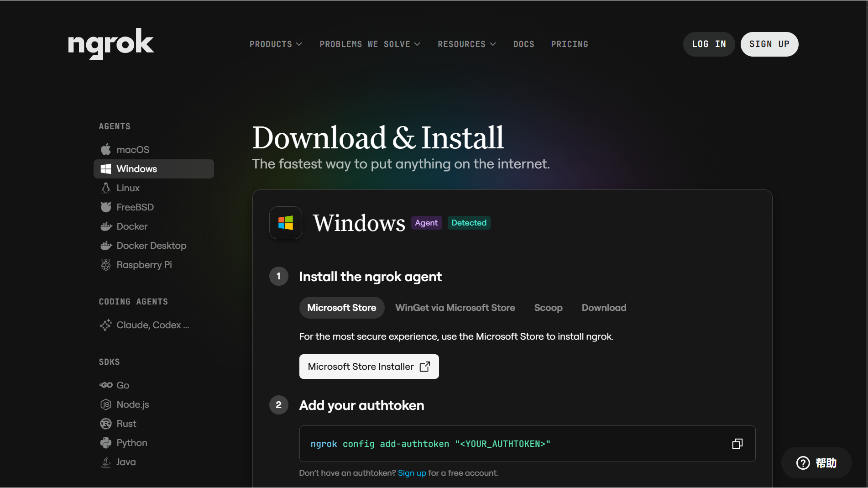This screenshot has width=868, height=488.
Task: Switch to WinGet via Microsoft Store tab
Action: tap(455, 308)
